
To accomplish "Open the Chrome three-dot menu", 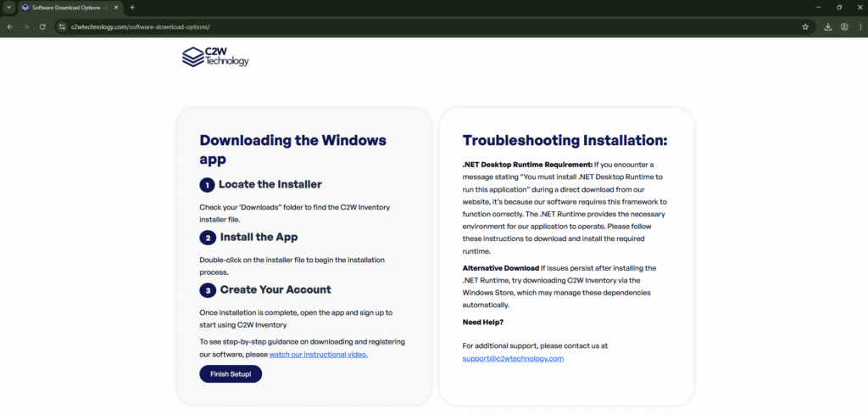I will 860,26.
